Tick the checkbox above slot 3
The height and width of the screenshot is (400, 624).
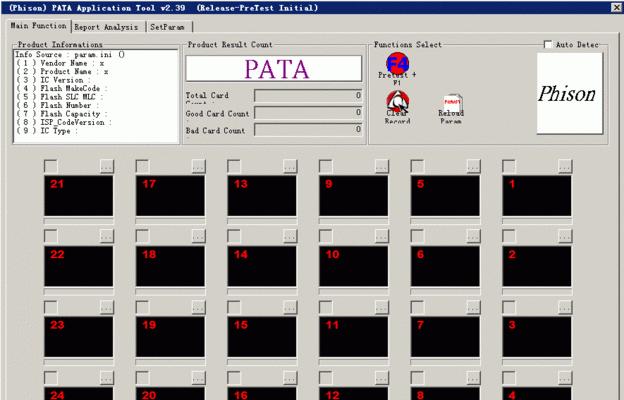point(509,307)
